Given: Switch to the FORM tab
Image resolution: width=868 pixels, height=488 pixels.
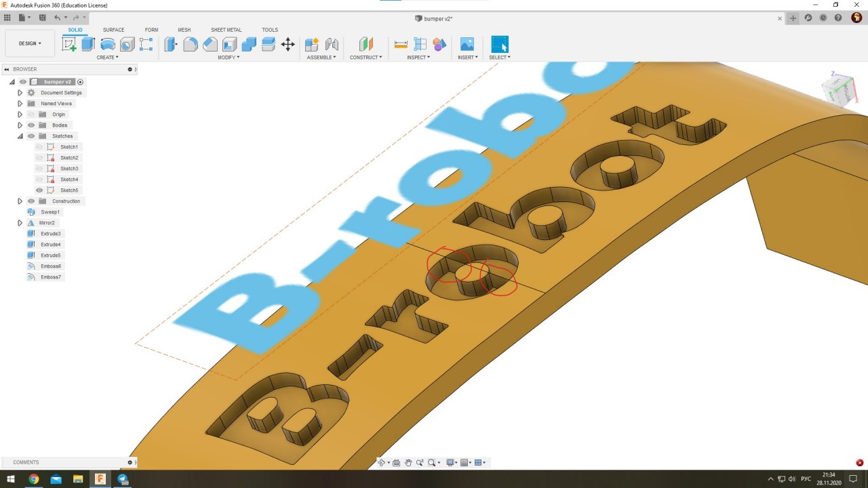Looking at the screenshot, I should click(151, 30).
